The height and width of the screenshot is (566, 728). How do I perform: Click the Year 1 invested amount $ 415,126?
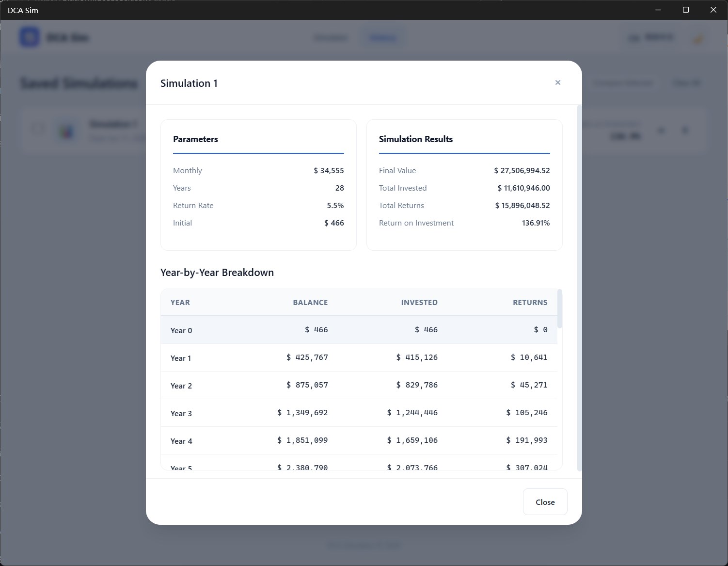pyautogui.click(x=417, y=357)
